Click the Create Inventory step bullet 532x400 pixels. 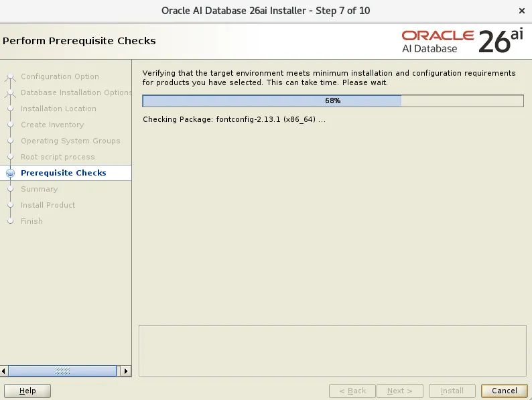coord(11,125)
